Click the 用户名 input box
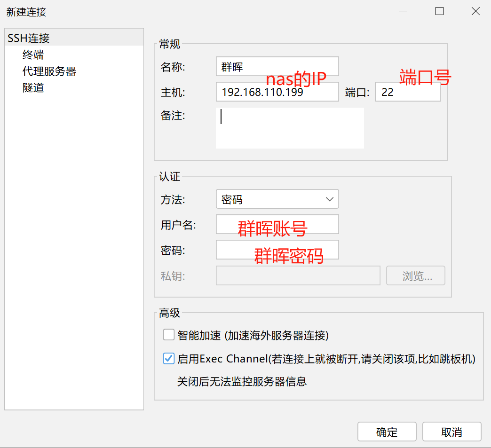The image size is (491, 448). pos(277,225)
